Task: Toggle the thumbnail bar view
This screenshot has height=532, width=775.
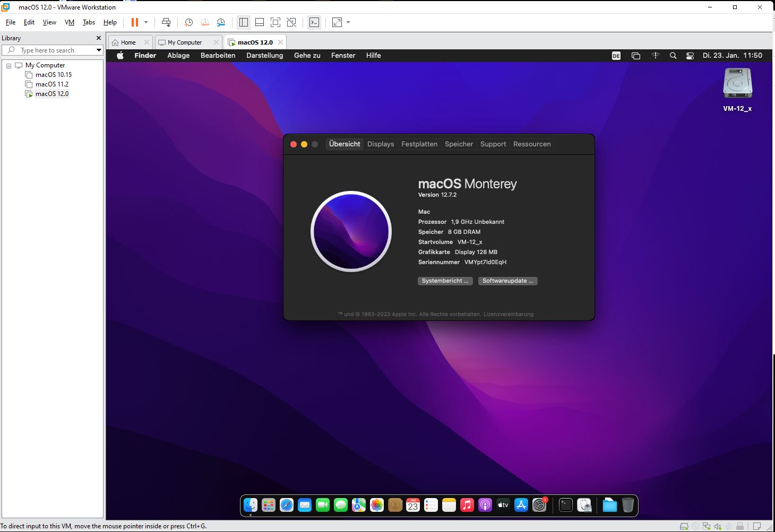Action: [260, 22]
